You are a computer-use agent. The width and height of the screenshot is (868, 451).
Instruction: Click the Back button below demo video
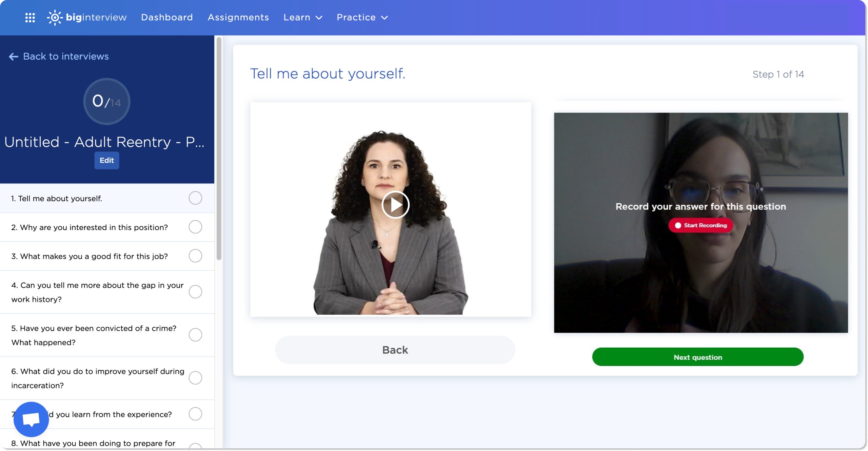395,349
